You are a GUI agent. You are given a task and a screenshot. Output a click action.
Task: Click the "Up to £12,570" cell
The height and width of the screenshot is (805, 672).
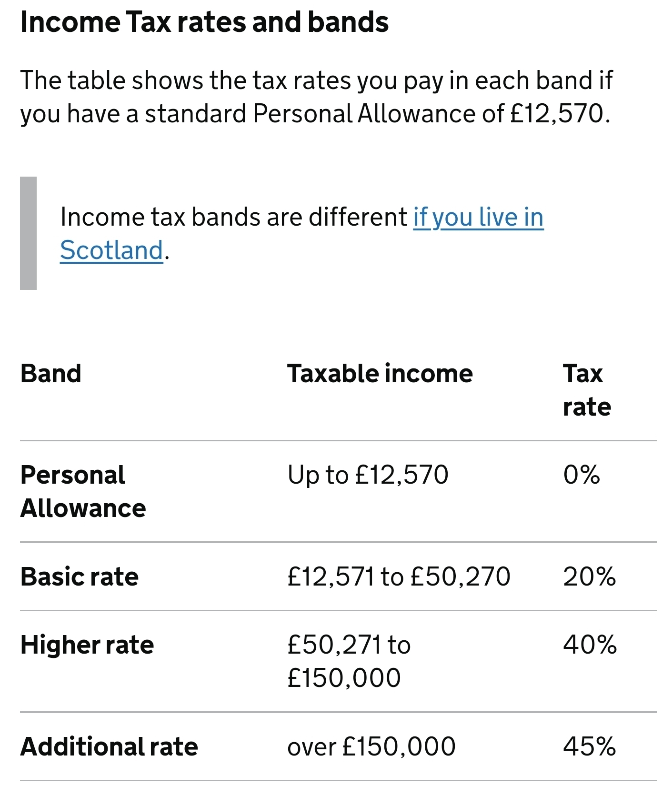pyautogui.click(x=368, y=475)
